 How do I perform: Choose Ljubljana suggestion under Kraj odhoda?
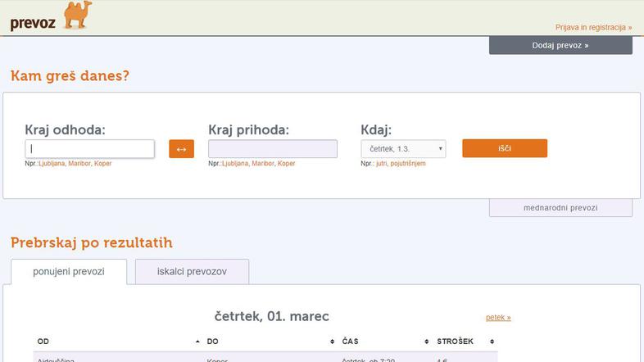pyautogui.click(x=52, y=163)
